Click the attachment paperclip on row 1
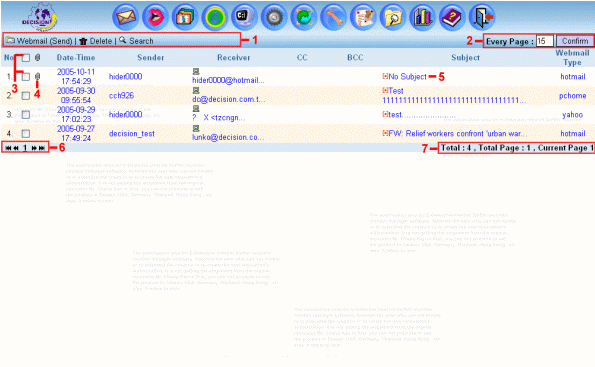Viewport: 595px width, 367px height. point(37,76)
